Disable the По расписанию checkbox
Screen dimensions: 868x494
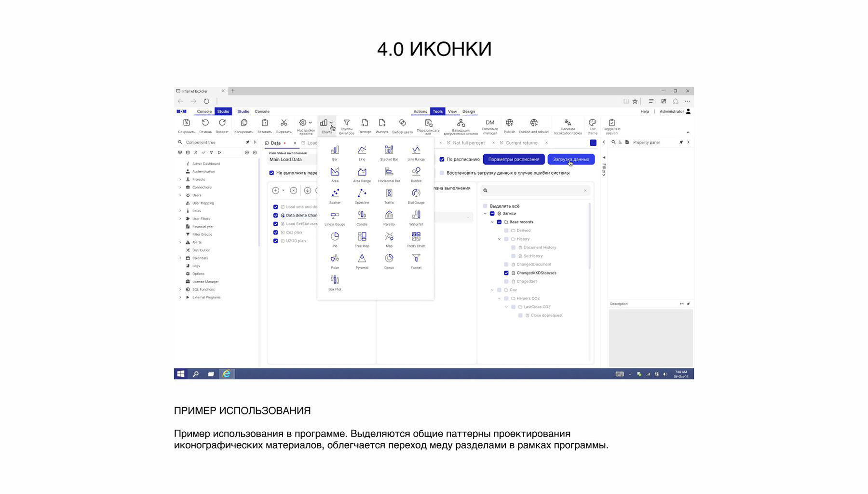[x=442, y=159]
